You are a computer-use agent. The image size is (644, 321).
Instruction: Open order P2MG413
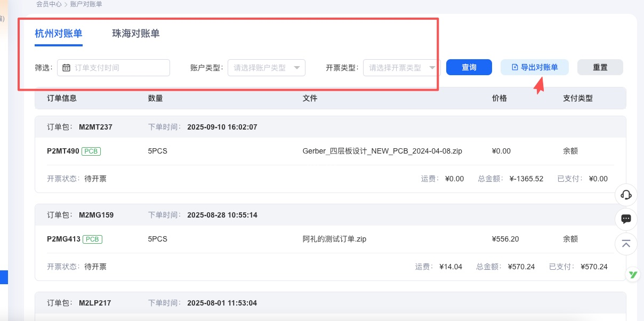click(63, 239)
